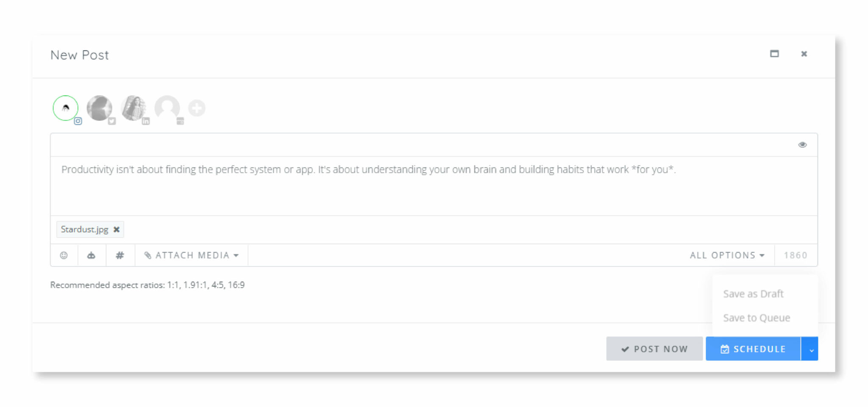868x407 pixels.
Task: Add another social account
Action: [197, 108]
